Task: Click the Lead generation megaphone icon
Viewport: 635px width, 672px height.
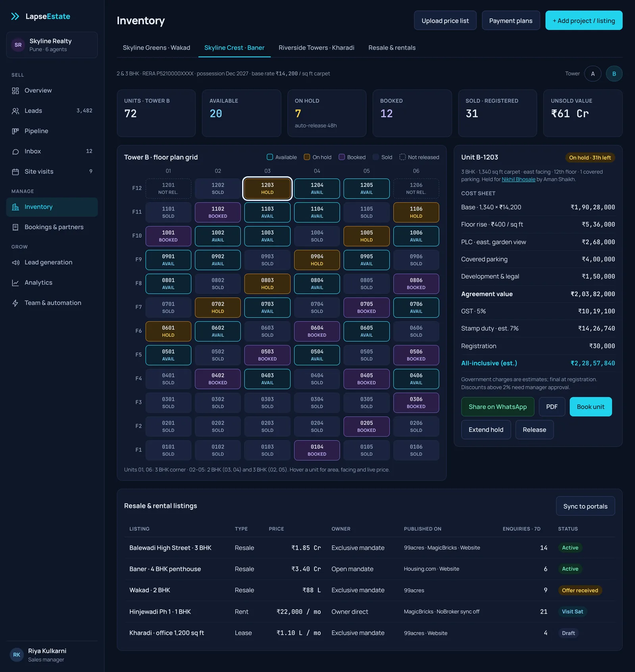Action: (15, 262)
